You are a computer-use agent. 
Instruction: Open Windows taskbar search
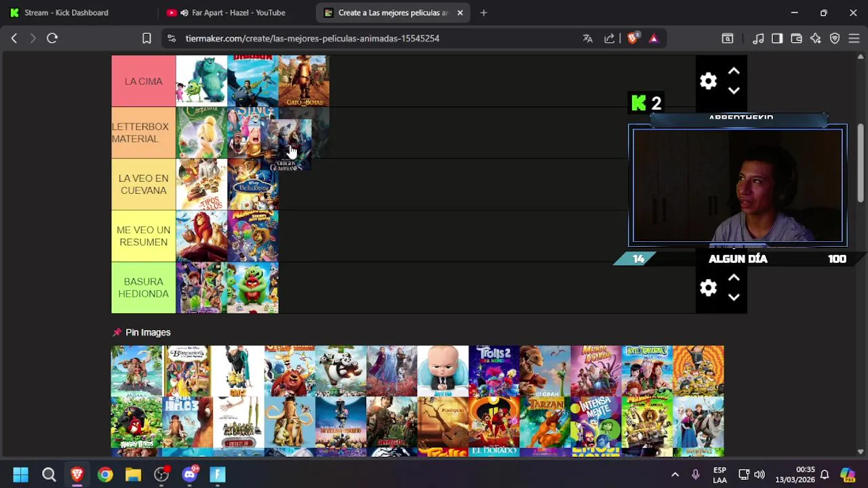(49, 474)
